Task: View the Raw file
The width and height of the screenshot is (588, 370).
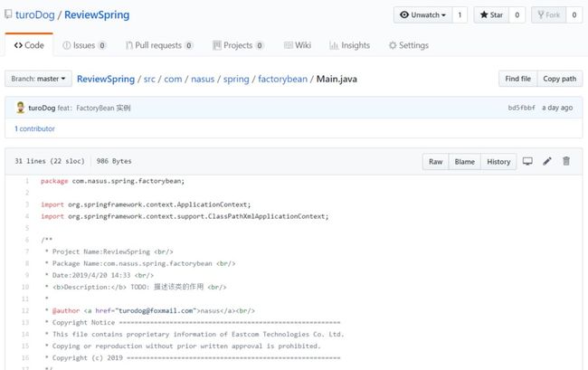Action: pyautogui.click(x=435, y=162)
